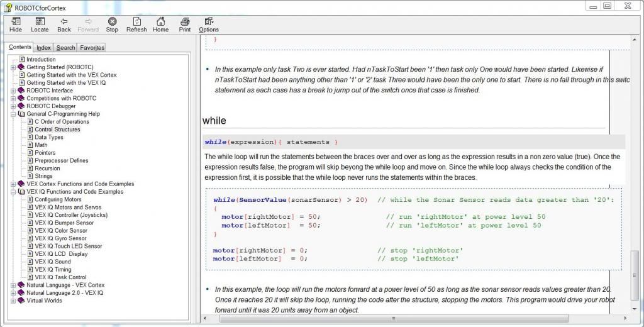Click book icon beside Natural Language - VEX Cortex
The width and height of the screenshot is (644, 327).
tap(21, 285)
